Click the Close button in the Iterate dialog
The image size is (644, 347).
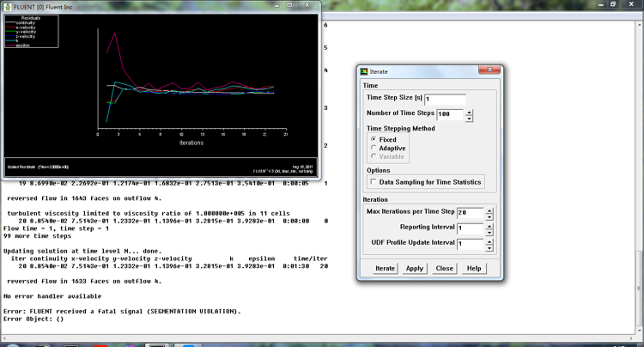coord(444,268)
